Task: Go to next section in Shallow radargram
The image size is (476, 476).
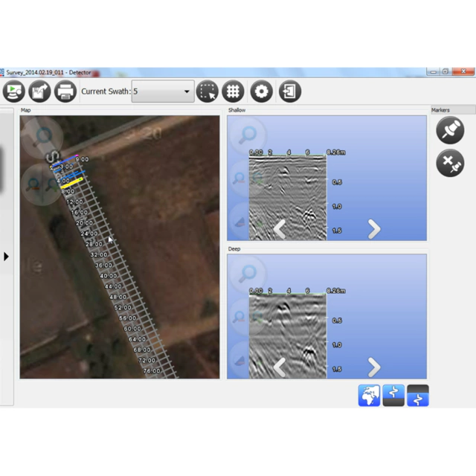Action: [x=374, y=229]
